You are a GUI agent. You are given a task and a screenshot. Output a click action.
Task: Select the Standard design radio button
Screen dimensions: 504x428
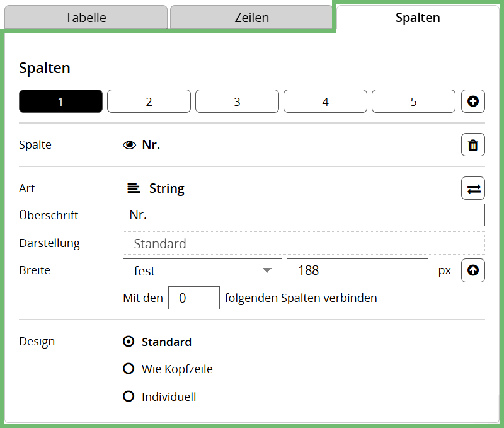tap(129, 342)
